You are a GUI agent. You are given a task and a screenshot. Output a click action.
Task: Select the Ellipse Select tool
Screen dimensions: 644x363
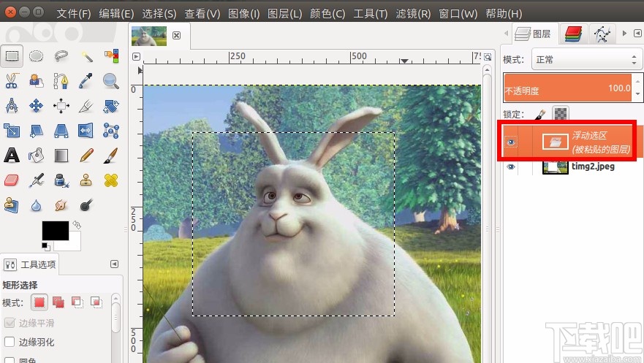pos(36,56)
